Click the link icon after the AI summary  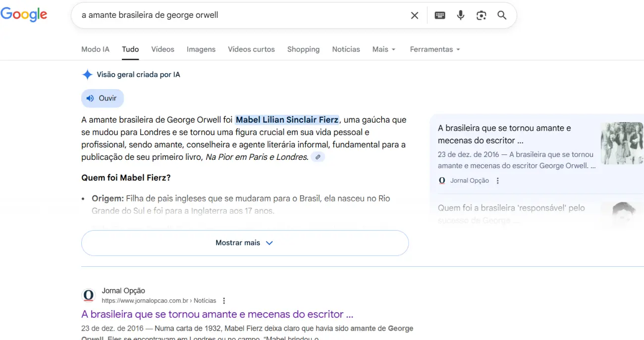(318, 157)
